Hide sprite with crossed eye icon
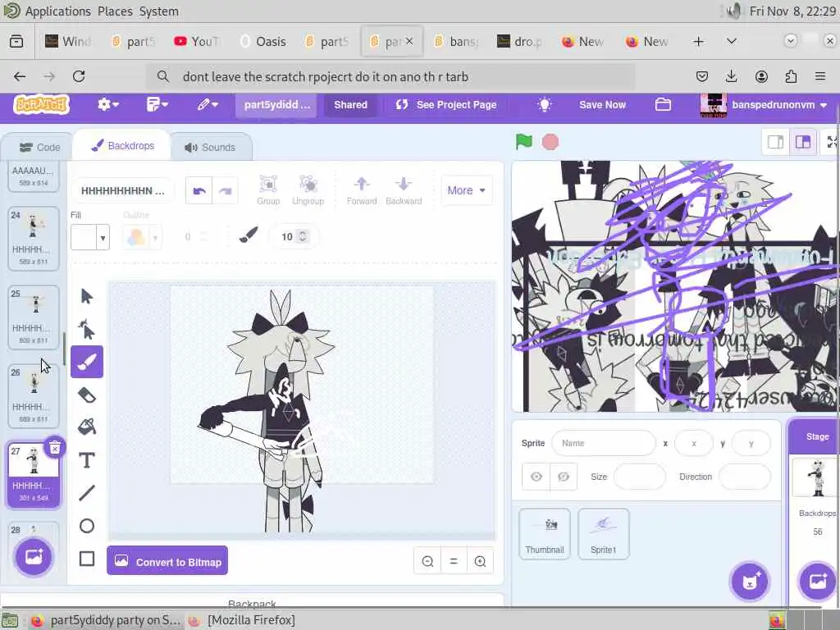Screen dimensions: 840x630 pos(563,477)
